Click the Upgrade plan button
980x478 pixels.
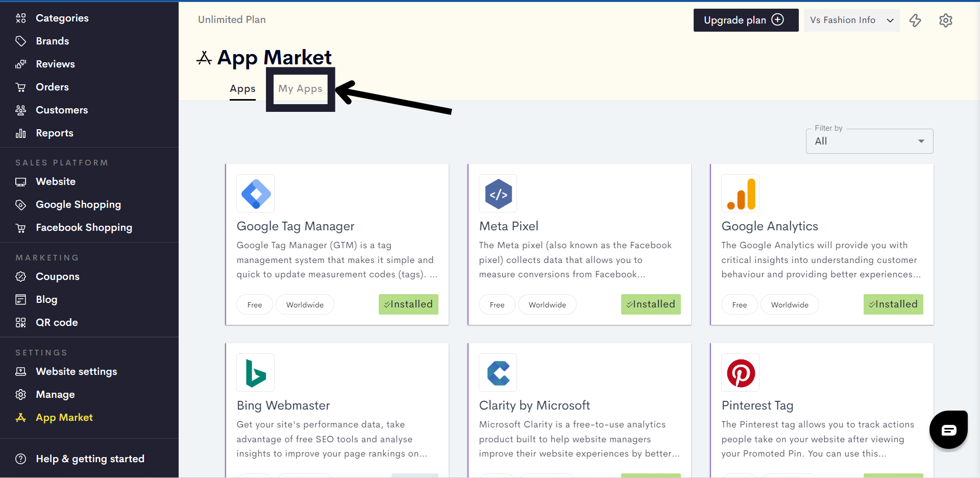pyautogui.click(x=746, y=20)
